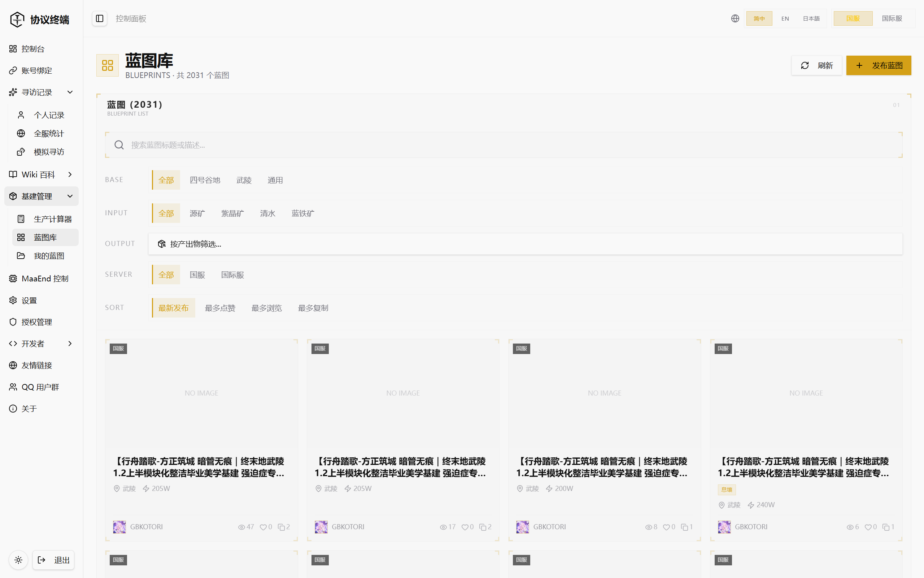Filter BASE by 武陵
Image resolution: width=924 pixels, height=578 pixels.
[244, 180]
